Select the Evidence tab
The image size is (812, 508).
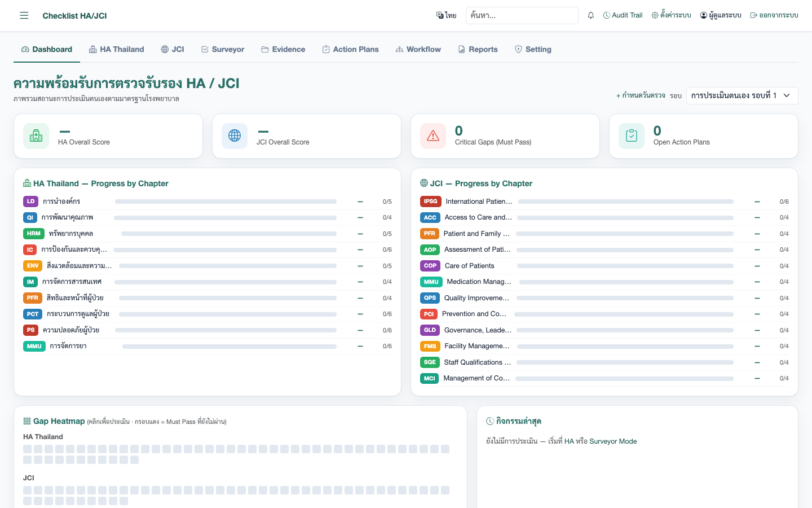283,49
